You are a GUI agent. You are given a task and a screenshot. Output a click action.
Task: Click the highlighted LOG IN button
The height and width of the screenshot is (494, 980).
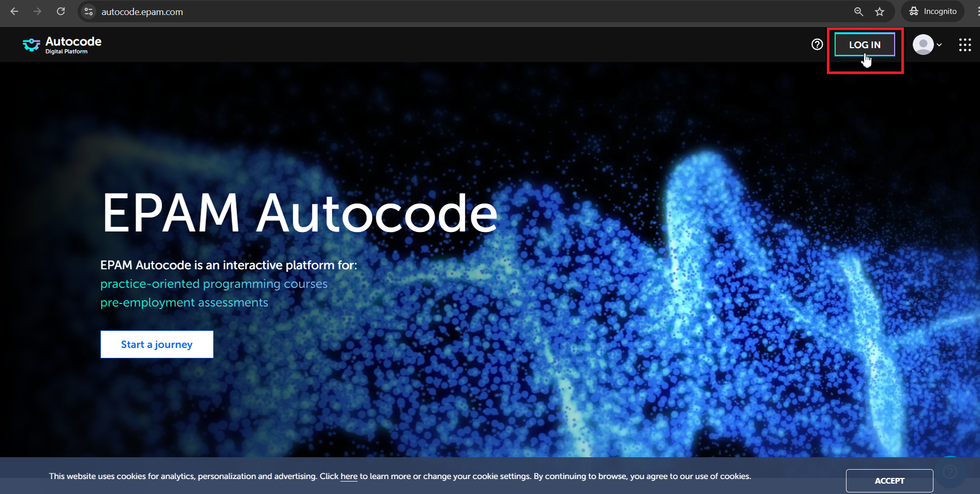coord(864,45)
